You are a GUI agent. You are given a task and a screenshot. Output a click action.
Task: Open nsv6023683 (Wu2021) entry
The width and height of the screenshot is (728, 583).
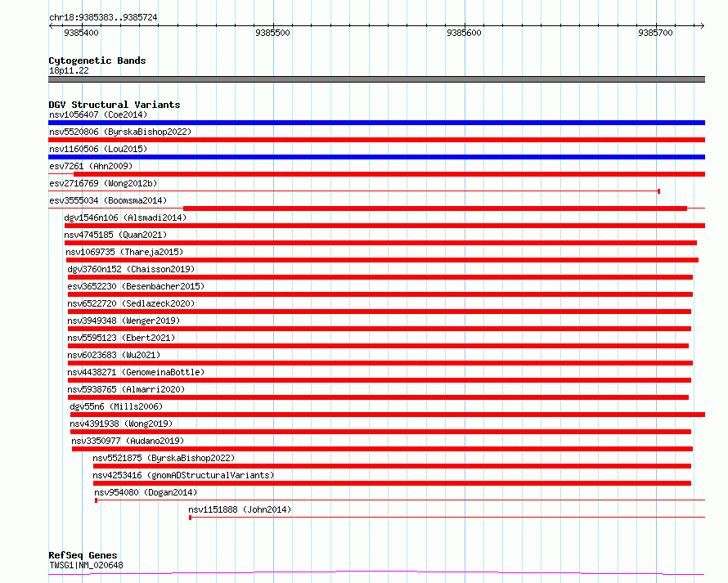coord(114,355)
